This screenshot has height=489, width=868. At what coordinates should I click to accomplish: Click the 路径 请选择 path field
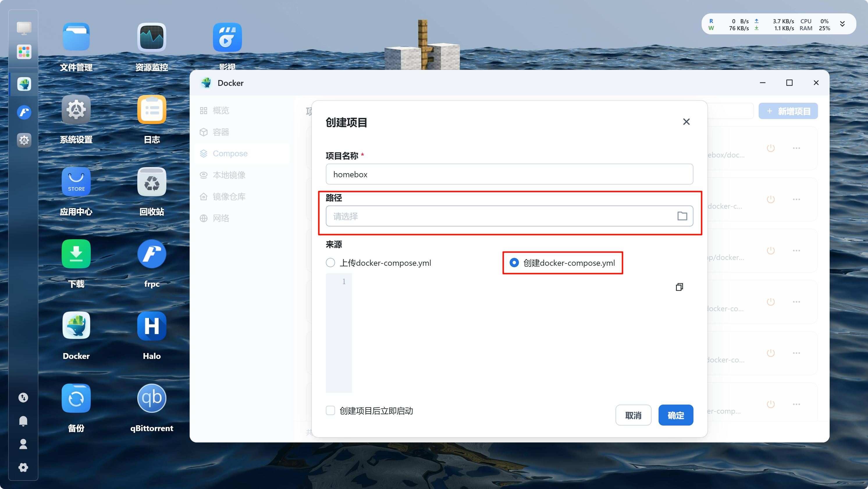[509, 216]
